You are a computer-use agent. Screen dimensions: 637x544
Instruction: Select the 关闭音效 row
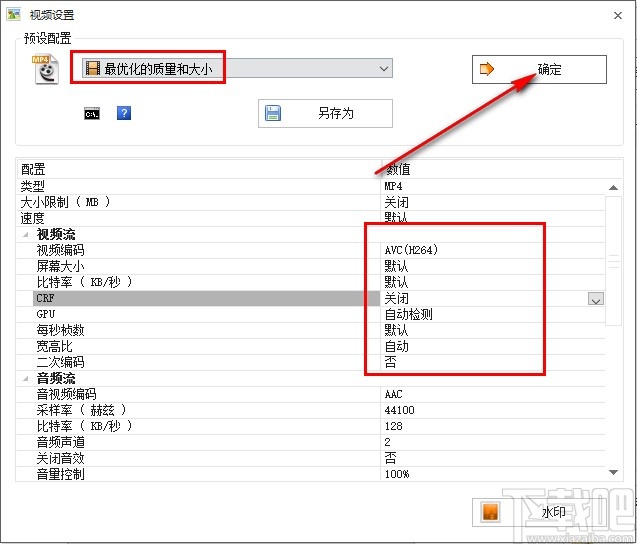click(311, 458)
